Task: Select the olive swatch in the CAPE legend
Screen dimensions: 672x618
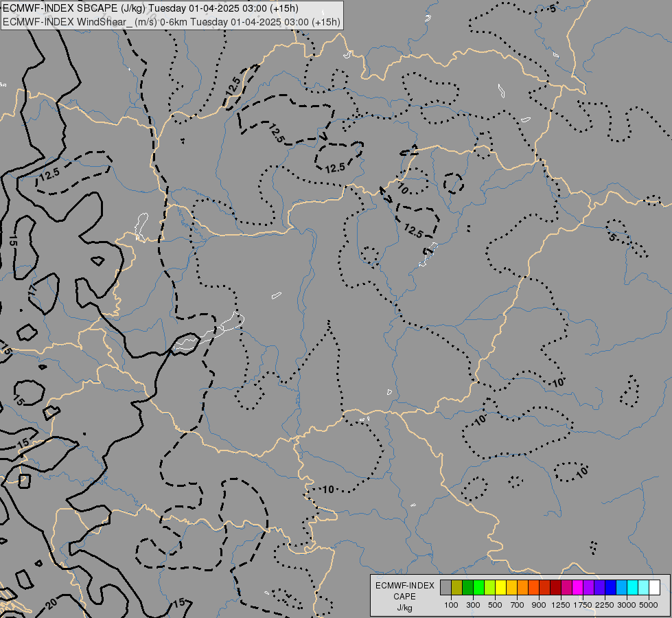Action: (x=457, y=588)
